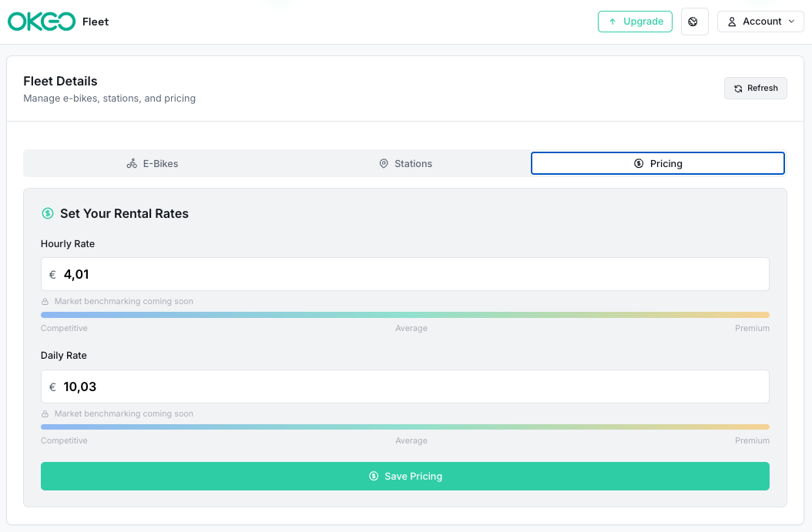
Task: Open the Stations tab
Action: pos(405,164)
